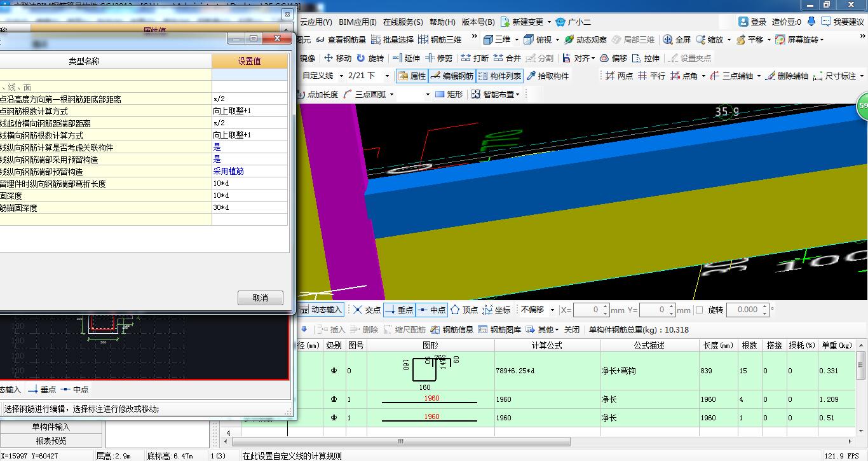The width and height of the screenshot is (868, 461).
Task: Toggle the 属性 properties panel
Action: 412,76
